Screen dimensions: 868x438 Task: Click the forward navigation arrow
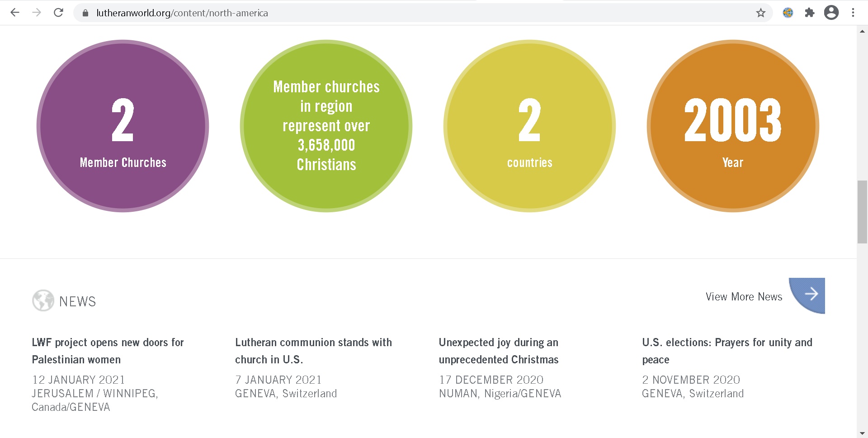(37, 13)
